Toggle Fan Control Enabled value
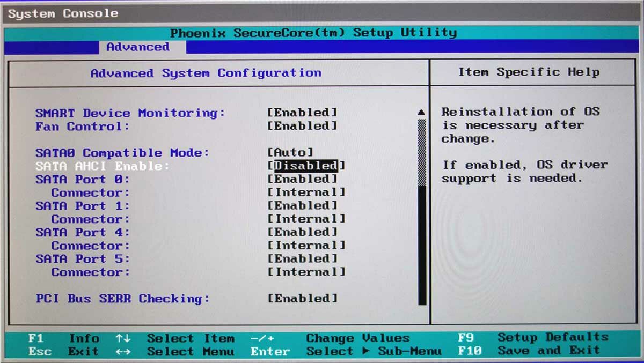Viewport: 644px width, 363px height. pos(303,126)
